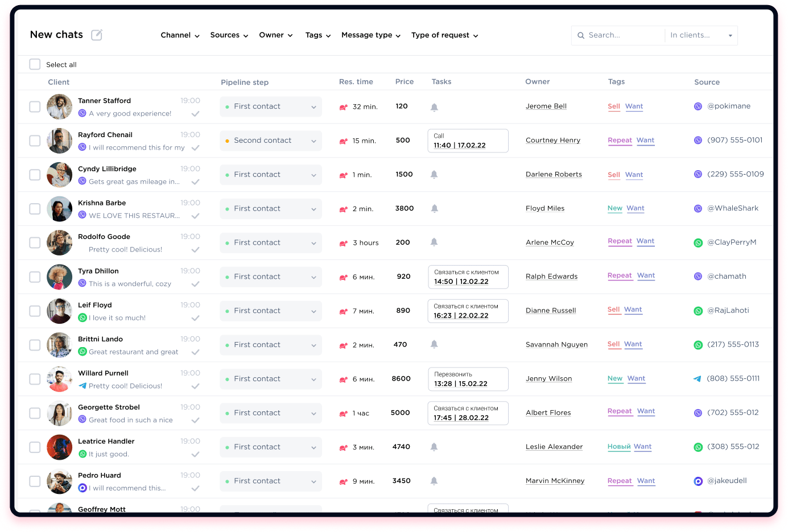Click the WhatsApp icon beside @RajLahoti
Viewport: 788px width, 532px height.
click(698, 311)
